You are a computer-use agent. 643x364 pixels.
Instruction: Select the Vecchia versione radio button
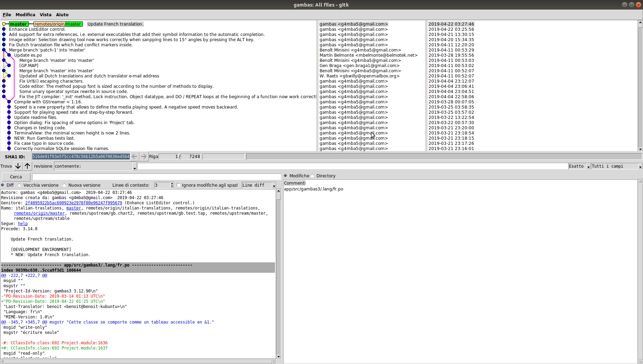coord(20,185)
